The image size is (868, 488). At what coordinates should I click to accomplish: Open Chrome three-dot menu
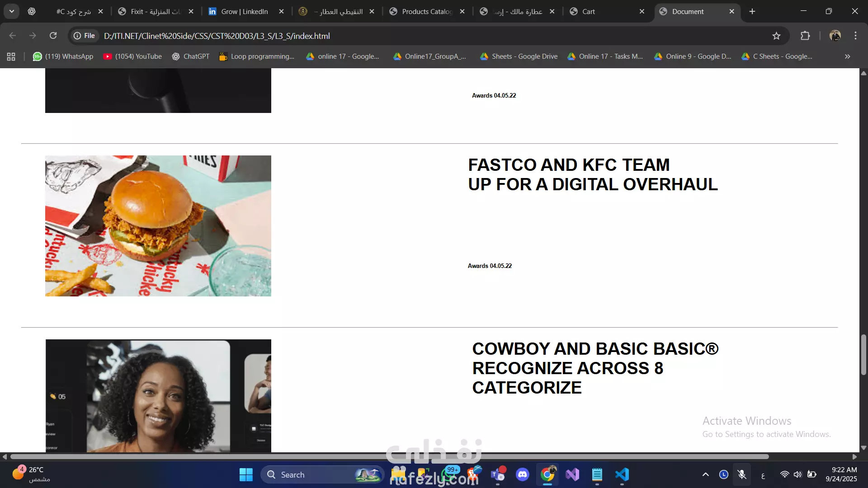(855, 36)
